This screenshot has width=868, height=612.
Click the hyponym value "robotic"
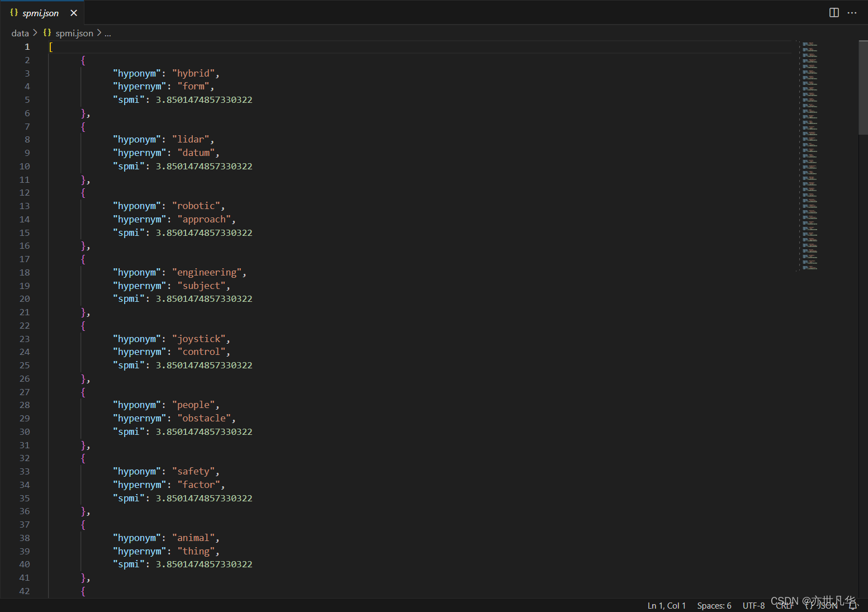pos(196,206)
